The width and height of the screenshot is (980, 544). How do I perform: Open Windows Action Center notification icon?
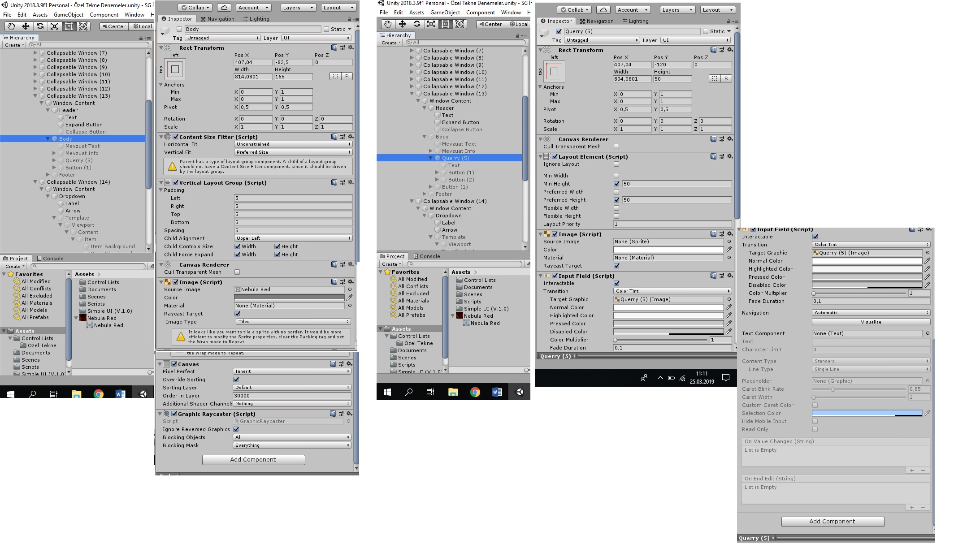(726, 378)
